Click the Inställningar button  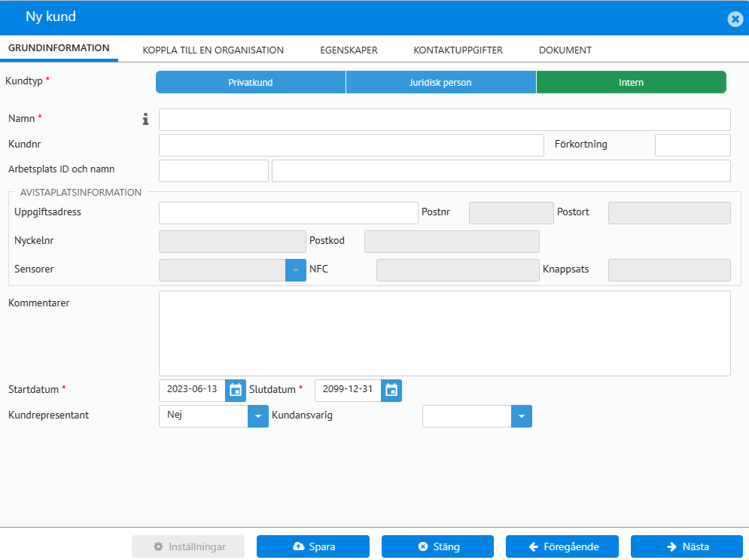(188, 546)
